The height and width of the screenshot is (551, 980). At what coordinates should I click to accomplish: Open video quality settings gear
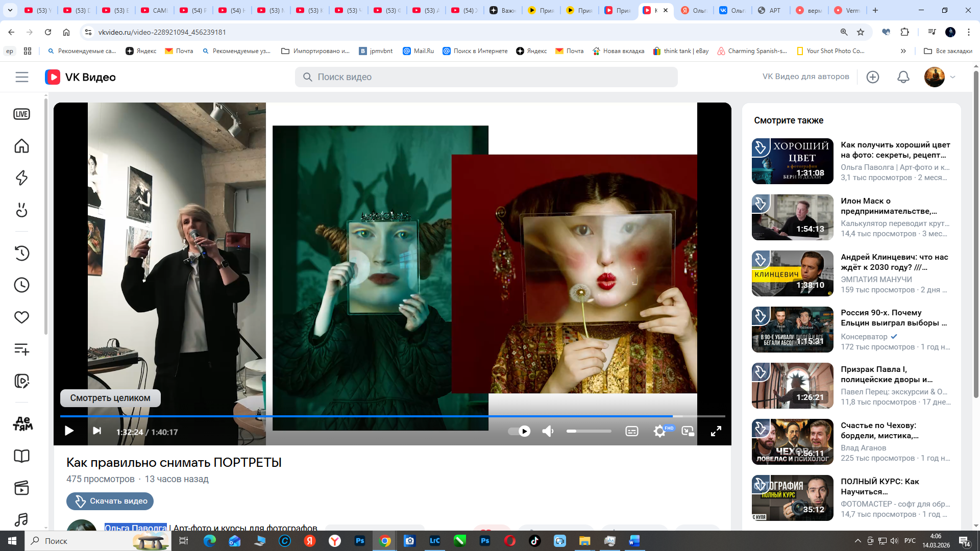[x=659, y=432]
